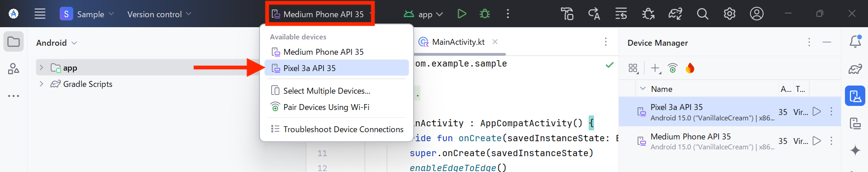
Task: Debug the app with bug icon
Action: (x=485, y=14)
